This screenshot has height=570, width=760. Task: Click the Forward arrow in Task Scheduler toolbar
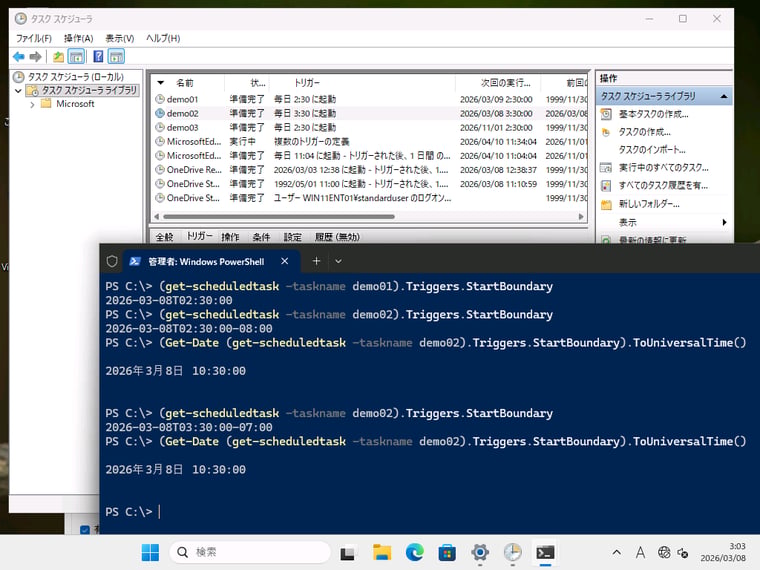point(35,57)
